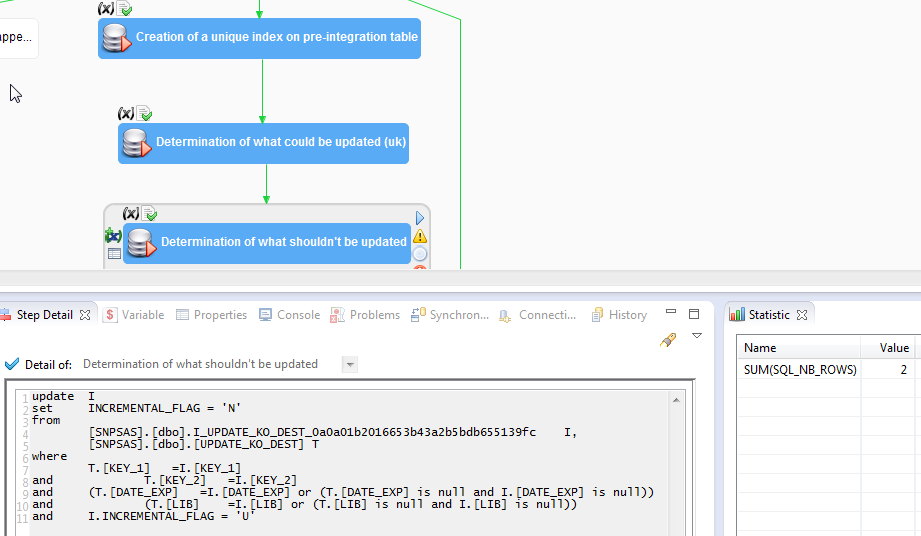Open the Synchronization tab
The height and width of the screenshot is (536, 921).
pyautogui.click(x=450, y=315)
